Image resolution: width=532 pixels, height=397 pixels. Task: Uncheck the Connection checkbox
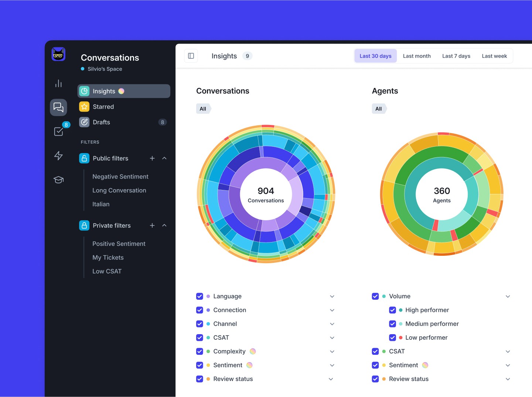[199, 310]
